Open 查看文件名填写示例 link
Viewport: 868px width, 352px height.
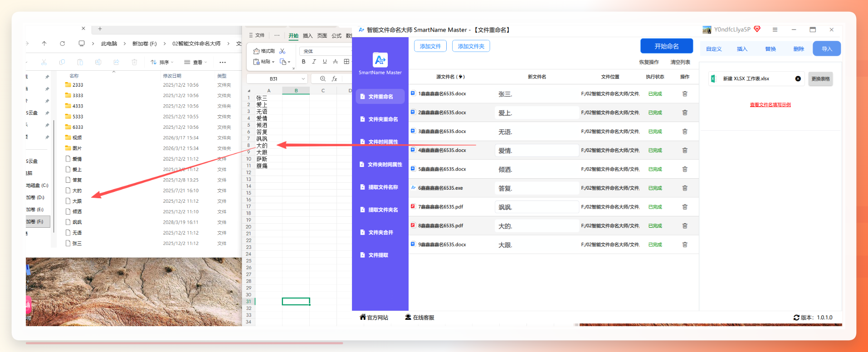[770, 105]
